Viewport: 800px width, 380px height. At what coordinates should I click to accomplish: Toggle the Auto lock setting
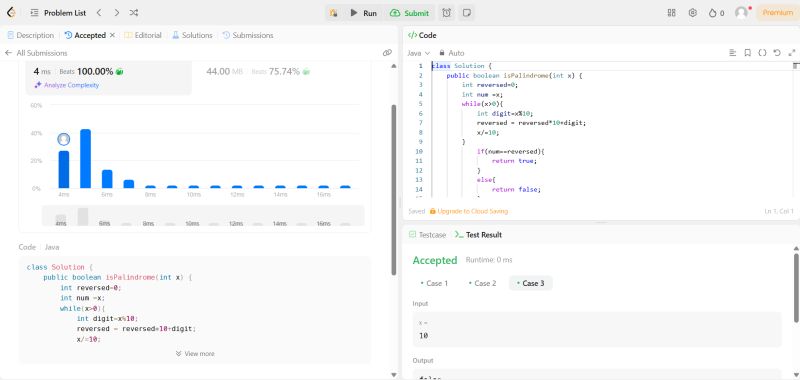[452, 53]
